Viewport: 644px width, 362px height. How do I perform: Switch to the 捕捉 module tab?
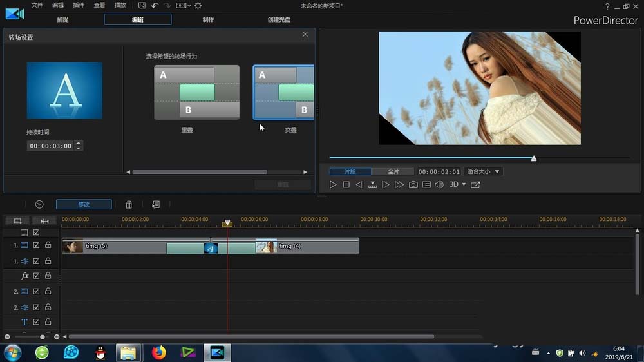pos(62,19)
